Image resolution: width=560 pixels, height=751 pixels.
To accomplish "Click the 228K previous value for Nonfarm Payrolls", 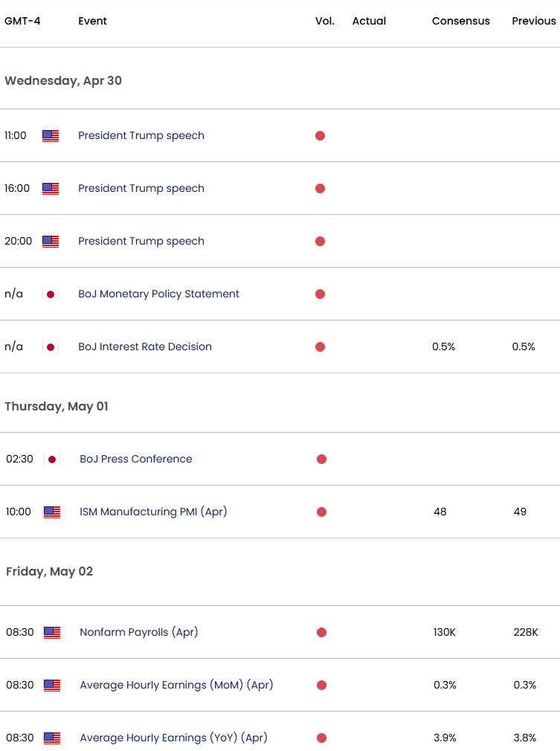I will coord(524,633).
